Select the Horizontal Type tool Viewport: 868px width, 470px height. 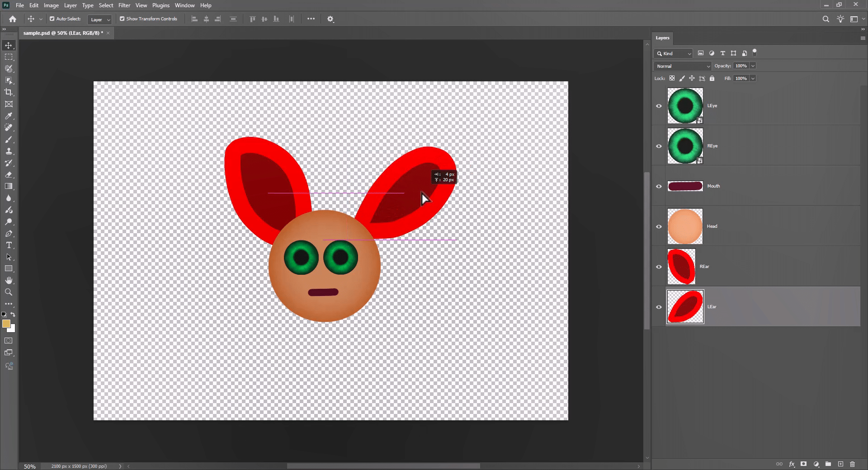coord(9,245)
